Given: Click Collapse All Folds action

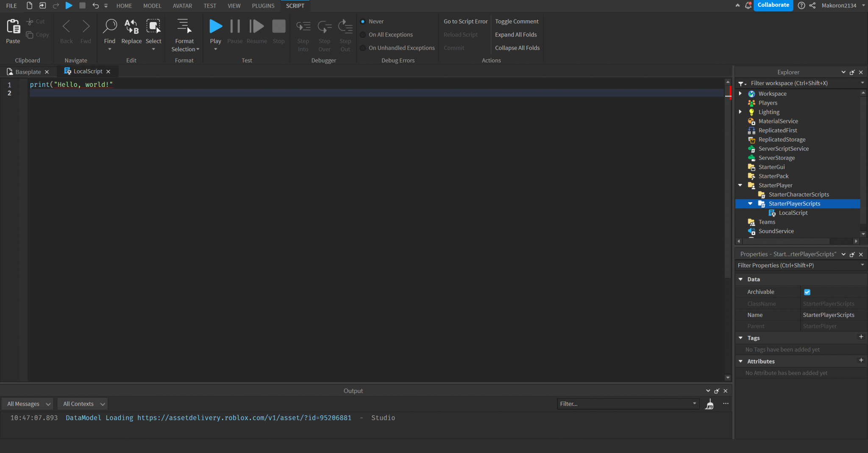Looking at the screenshot, I should coord(517,48).
